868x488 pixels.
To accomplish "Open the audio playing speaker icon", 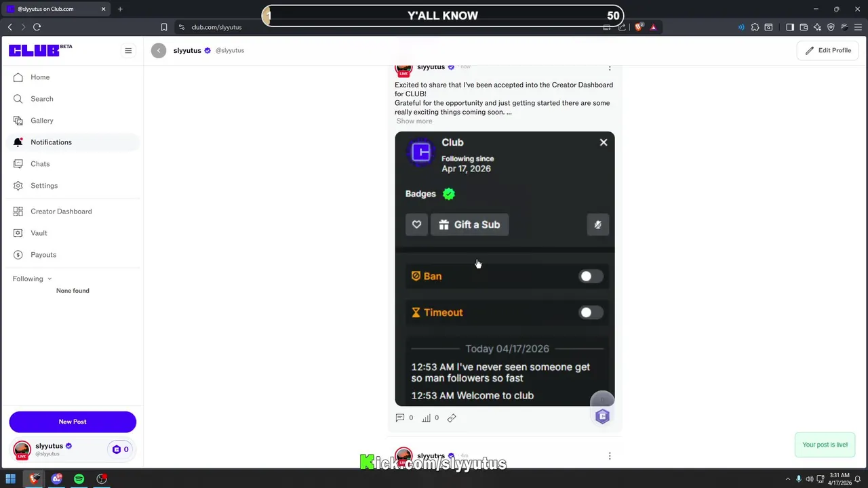I will pyautogui.click(x=741, y=27).
